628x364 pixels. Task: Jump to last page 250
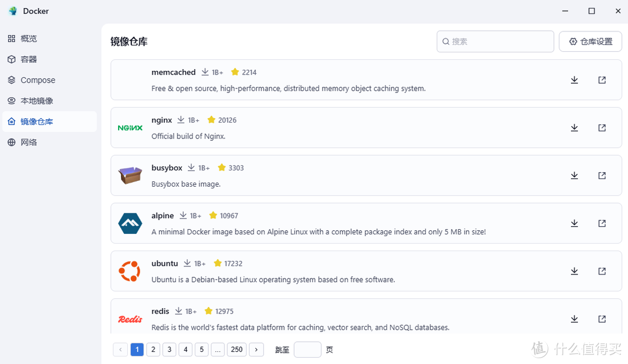coord(237,349)
